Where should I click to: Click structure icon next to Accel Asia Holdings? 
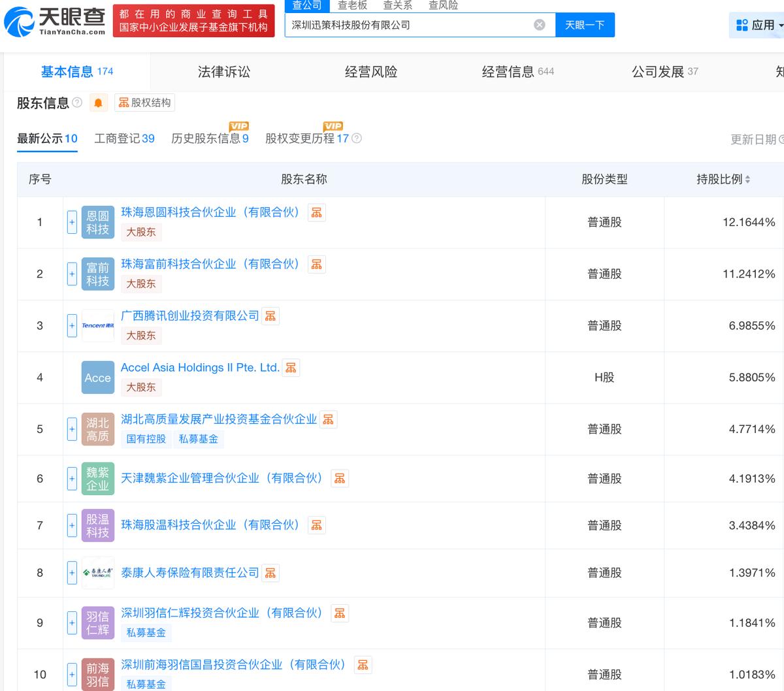(x=291, y=368)
